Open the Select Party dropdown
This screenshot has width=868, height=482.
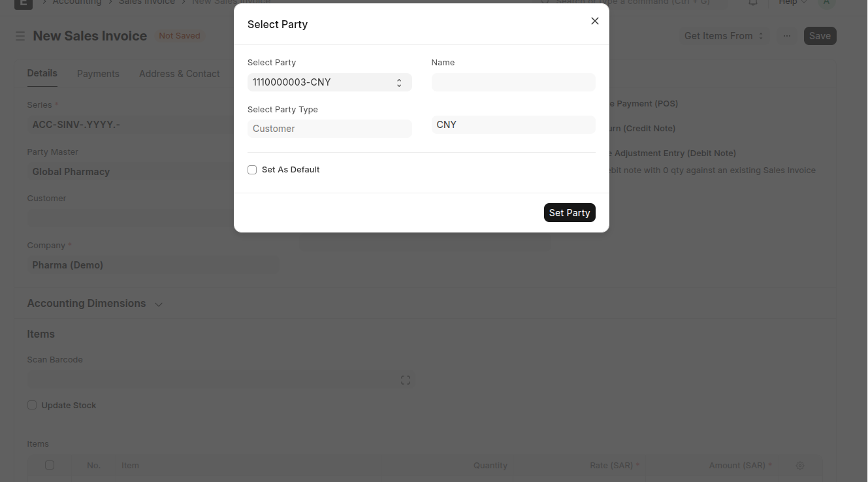click(x=329, y=82)
